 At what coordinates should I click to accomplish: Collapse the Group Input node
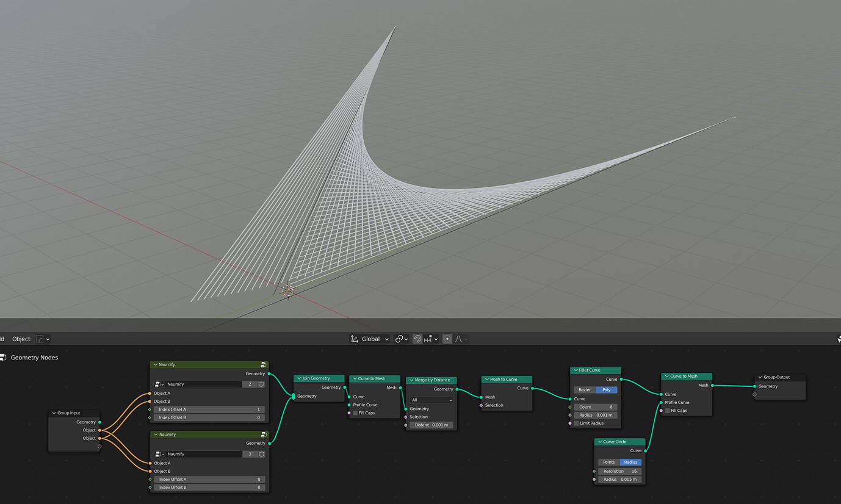pyautogui.click(x=54, y=413)
